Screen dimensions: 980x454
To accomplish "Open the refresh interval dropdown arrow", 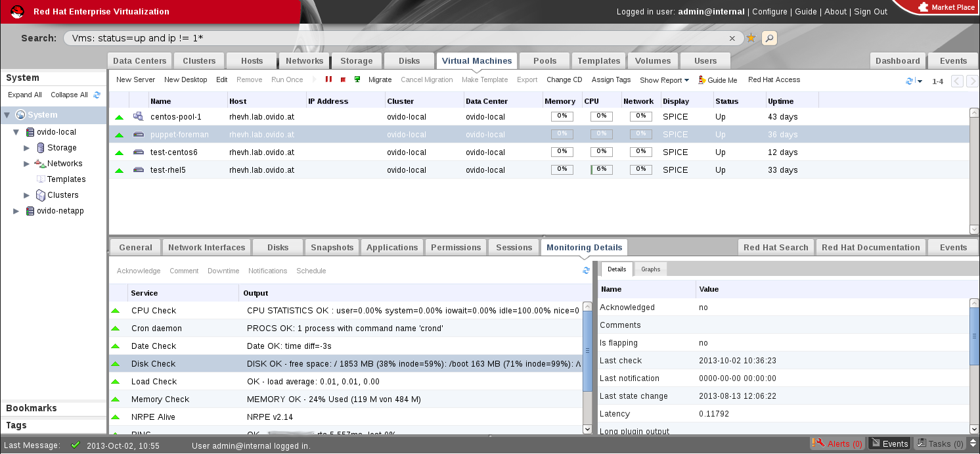I will click(x=920, y=81).
